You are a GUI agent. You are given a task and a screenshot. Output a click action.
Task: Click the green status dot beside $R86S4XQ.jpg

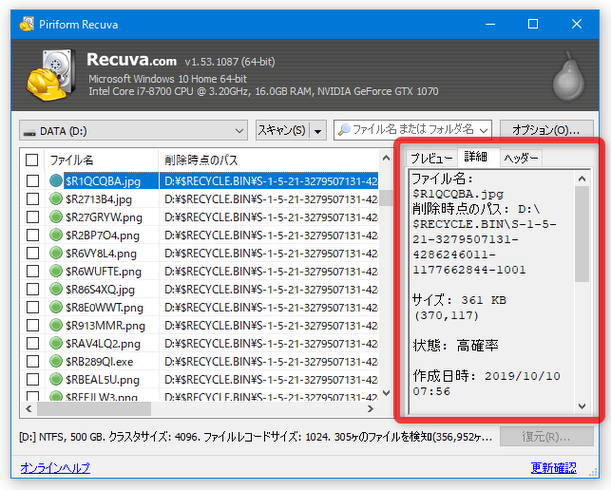pyautogui.click(x=56, y=289)
